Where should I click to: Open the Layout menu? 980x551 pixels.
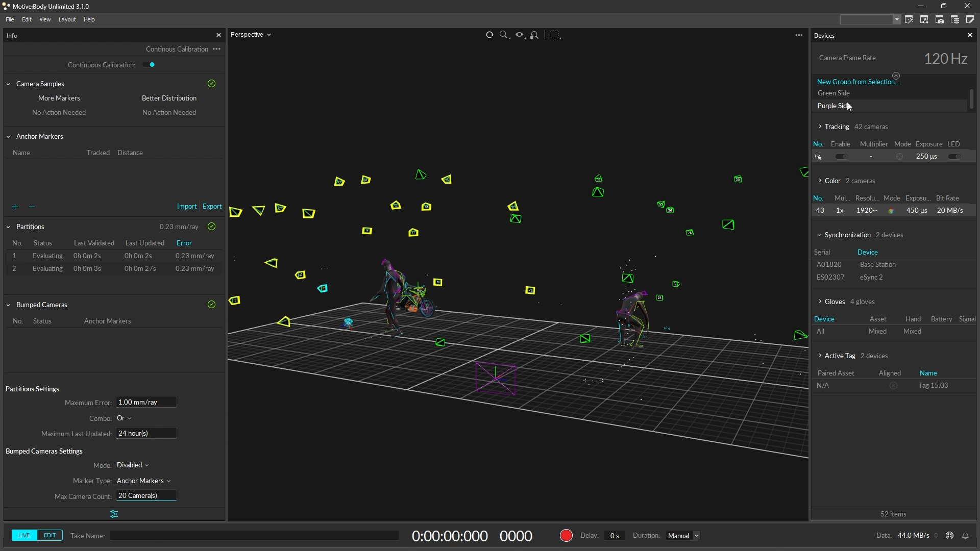tap(67, 19)
